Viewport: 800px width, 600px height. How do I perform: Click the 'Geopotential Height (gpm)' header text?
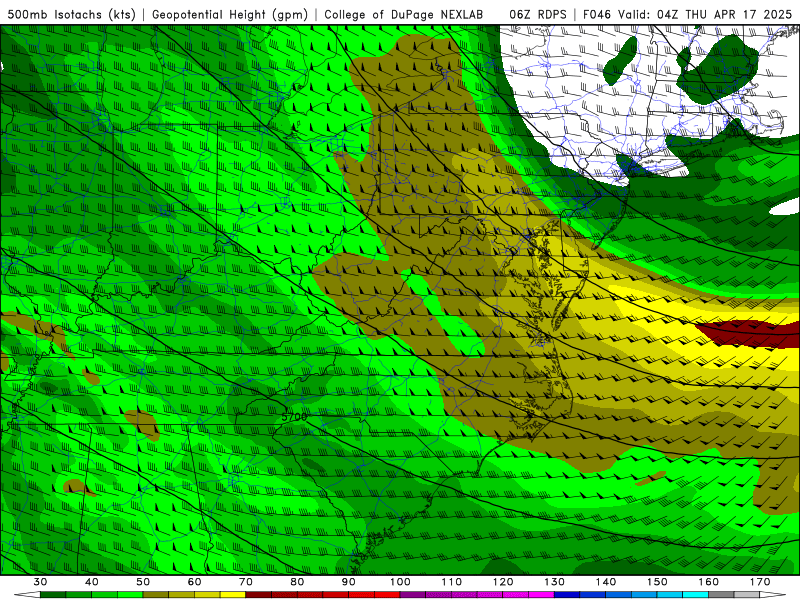click(x=230, y=14)
